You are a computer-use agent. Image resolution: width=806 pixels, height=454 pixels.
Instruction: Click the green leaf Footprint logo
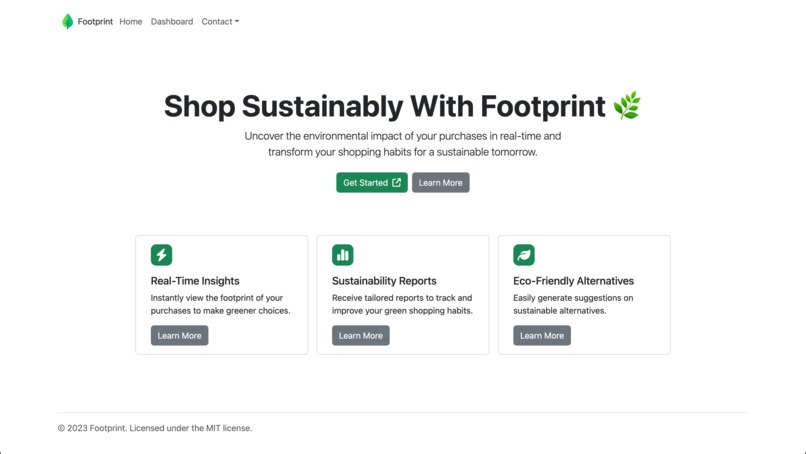tap(67, 22)
